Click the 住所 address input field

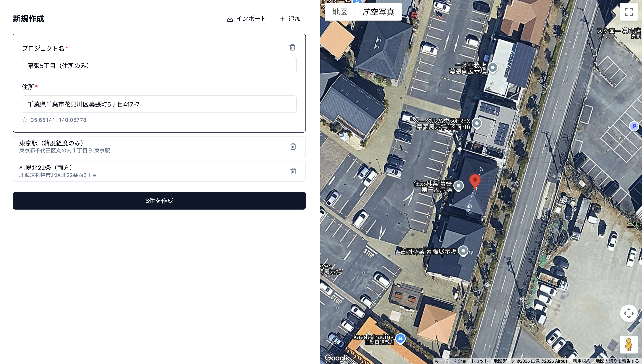pyautogui.click(x=159, y=104)
